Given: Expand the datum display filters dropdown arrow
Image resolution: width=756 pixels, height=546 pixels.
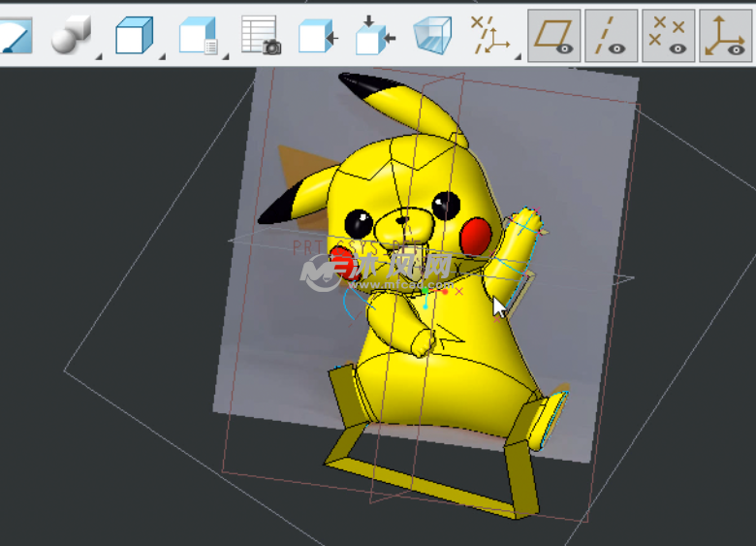Looking at the screenshot, I should click(x=518, y=57).
